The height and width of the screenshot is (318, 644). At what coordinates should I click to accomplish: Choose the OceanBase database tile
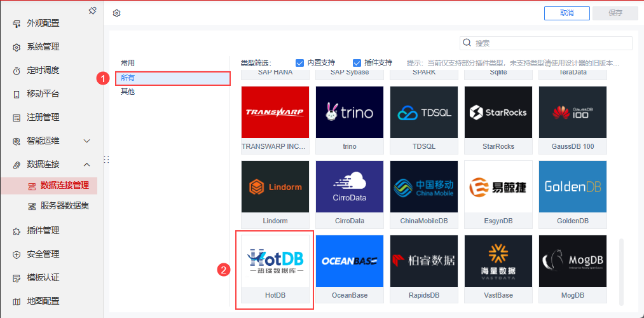click(350, 268)
